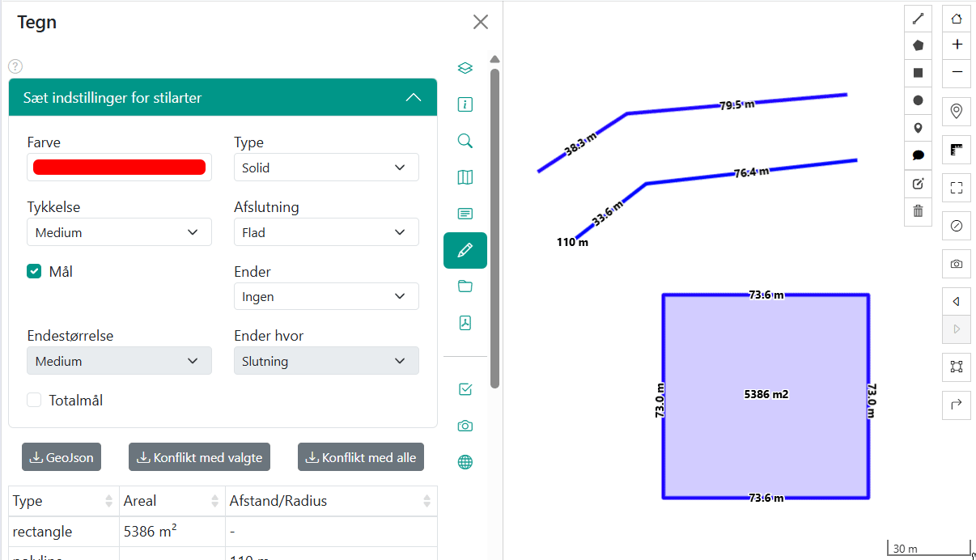Download drawing with GeoJson button
Screen dimensions: 976x560
click(62, 457)
